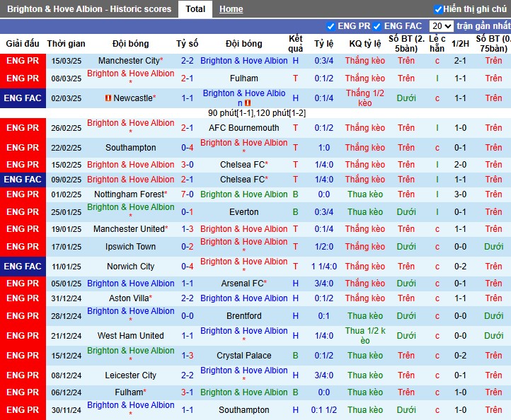Screen dimensions: 511x420
Task: Click odds 0:1 1/2 on 30/11/24 row
Action: pos(324,410)
